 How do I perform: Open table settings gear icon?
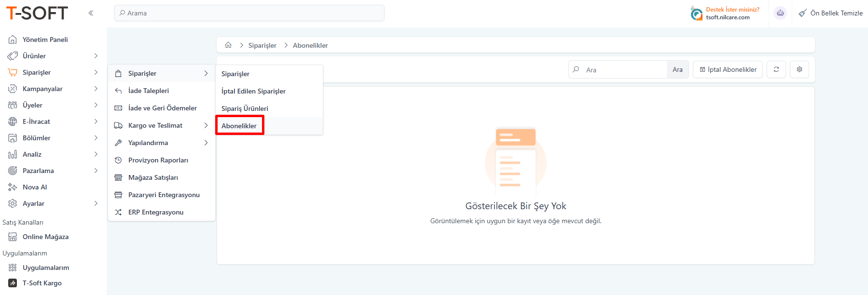[799, 69]
